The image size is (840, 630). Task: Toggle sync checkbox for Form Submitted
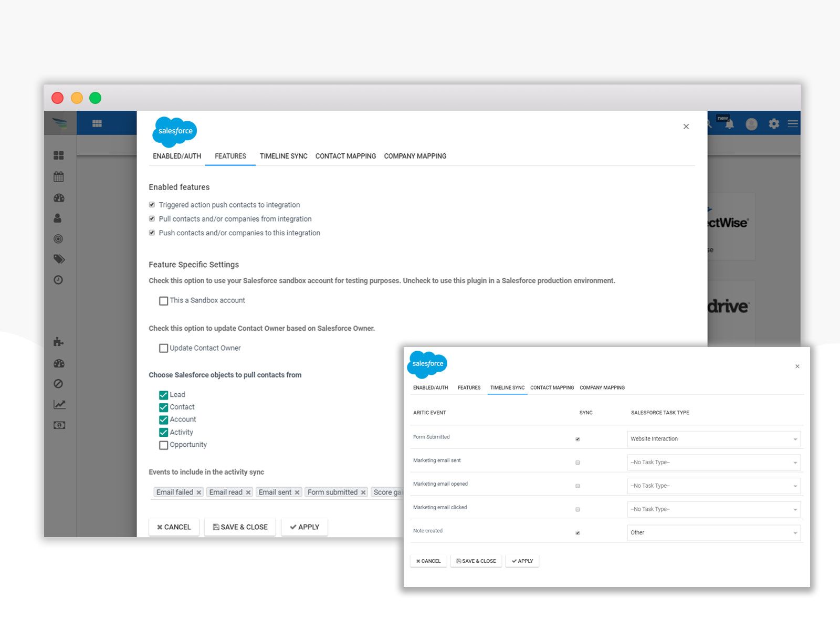pyautogui.click(x=577, y=439)
